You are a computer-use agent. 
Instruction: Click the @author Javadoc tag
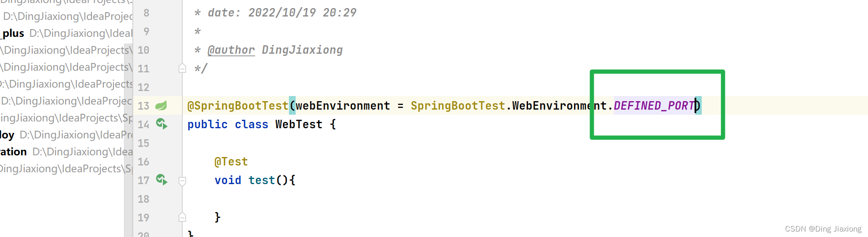click(x=231, y=50)
